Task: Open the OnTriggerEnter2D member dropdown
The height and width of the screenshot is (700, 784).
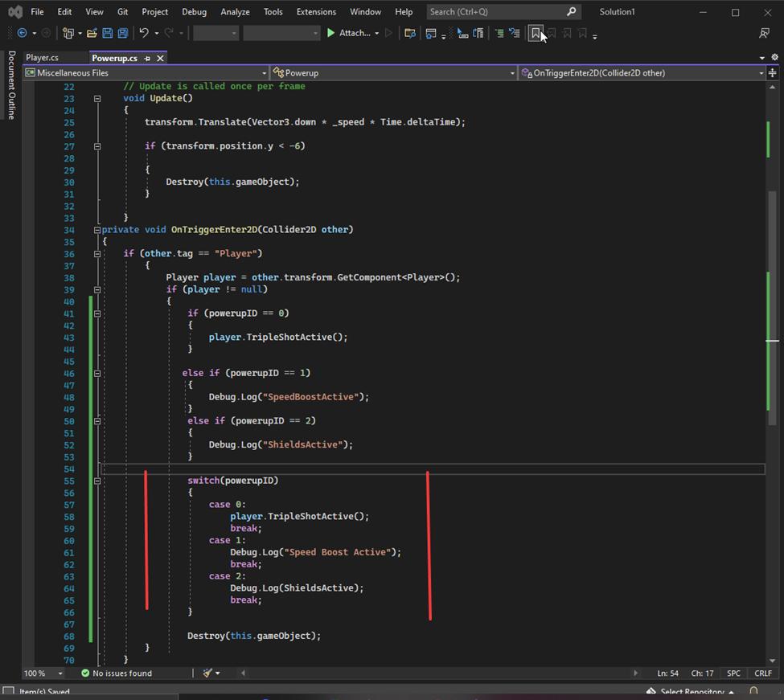Action: (x=761, y=73)
